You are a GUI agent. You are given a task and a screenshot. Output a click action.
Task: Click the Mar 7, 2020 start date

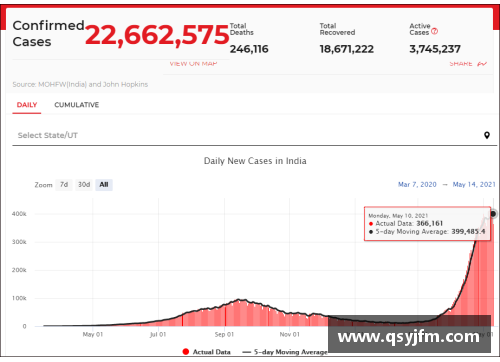pyautogui.click(x=417, y=185)
